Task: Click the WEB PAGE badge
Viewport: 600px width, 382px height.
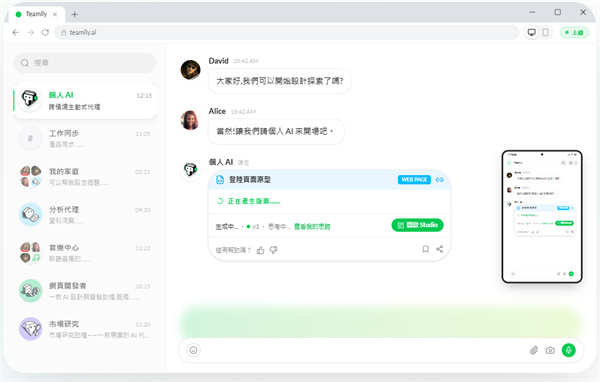Action: tap(414, 180)
